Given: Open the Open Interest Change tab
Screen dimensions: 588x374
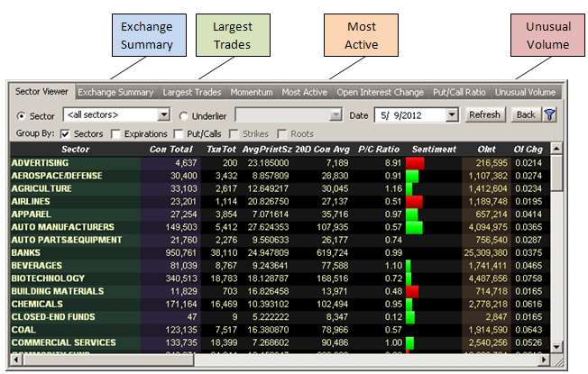Looking at the screenshot, I should click(x=381, y=92).
